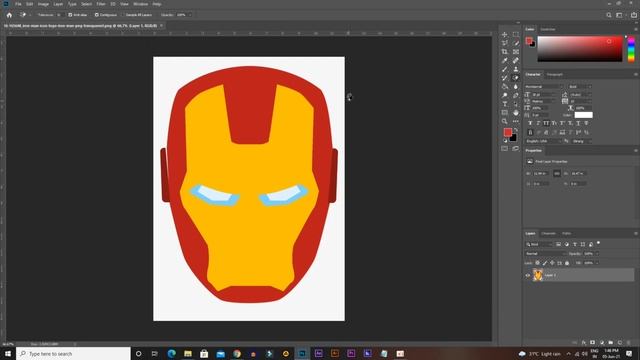Click the foreground color swatch in toolbar
640x360 pixels.
click(x=507, y=132)
